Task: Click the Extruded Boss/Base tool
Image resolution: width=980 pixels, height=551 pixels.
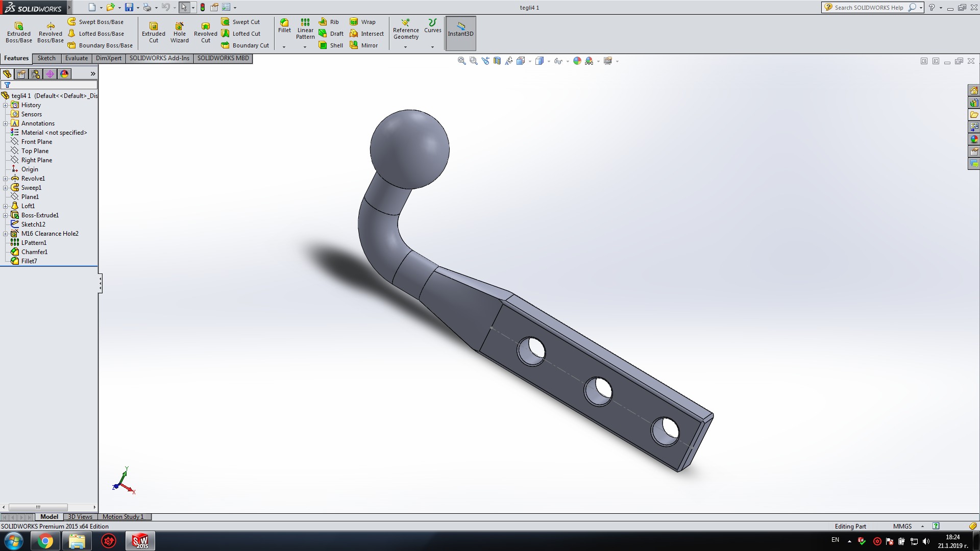Action: [19, 32]
